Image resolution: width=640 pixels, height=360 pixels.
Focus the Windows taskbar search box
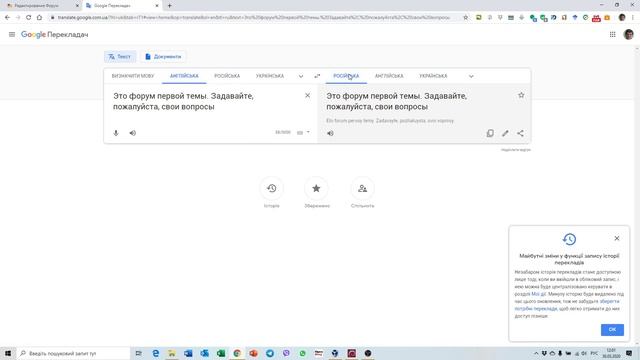pos(73,353)
